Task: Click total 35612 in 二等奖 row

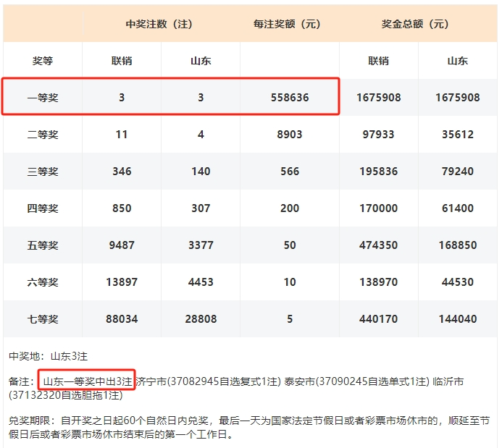Action: point(458,135)
